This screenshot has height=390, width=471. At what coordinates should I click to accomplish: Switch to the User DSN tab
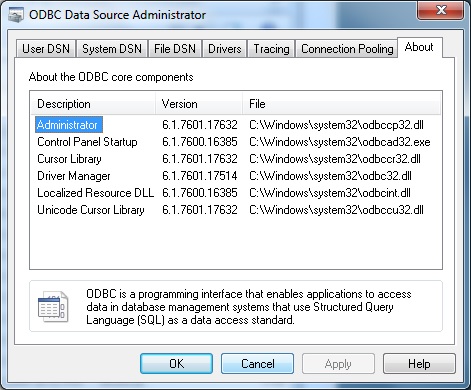click(46, 49)
